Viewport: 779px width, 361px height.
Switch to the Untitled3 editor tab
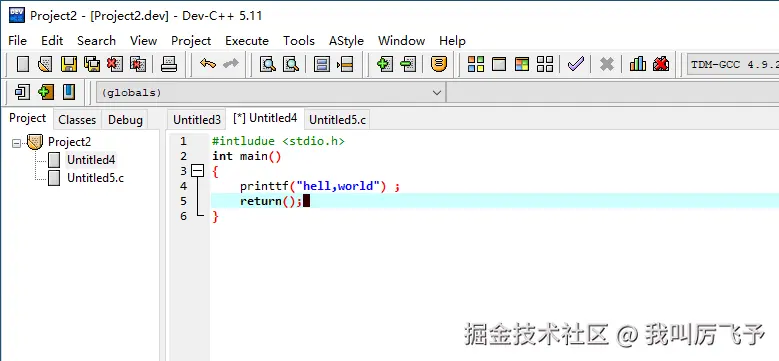197,120
